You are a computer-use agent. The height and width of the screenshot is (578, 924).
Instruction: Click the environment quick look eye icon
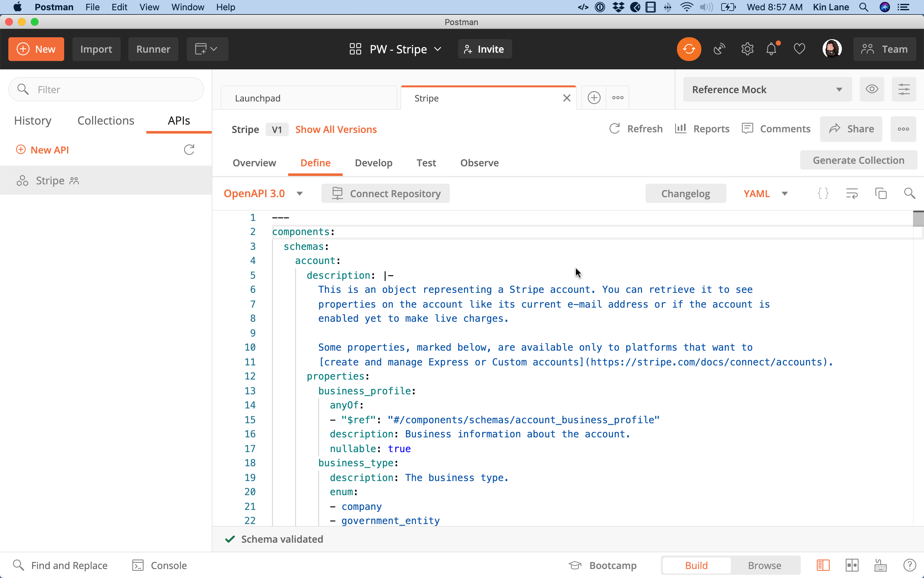(x=872, y=90)
